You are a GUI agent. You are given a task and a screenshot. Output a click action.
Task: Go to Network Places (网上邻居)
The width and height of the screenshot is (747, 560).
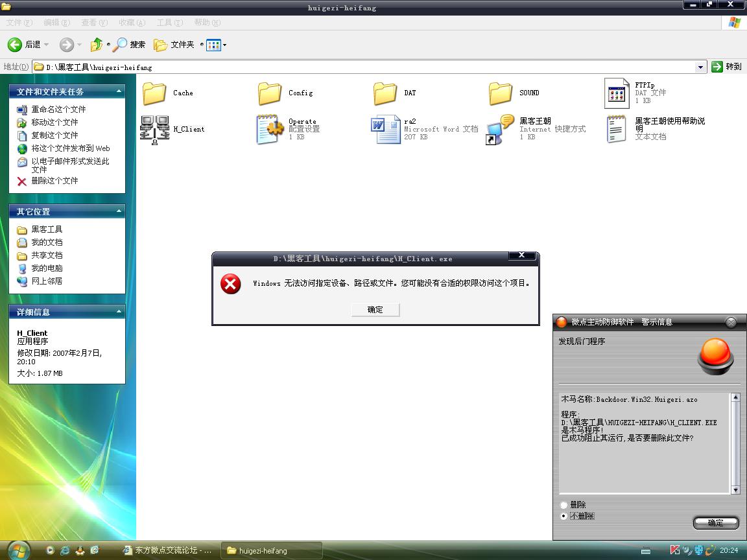[40, 281]
